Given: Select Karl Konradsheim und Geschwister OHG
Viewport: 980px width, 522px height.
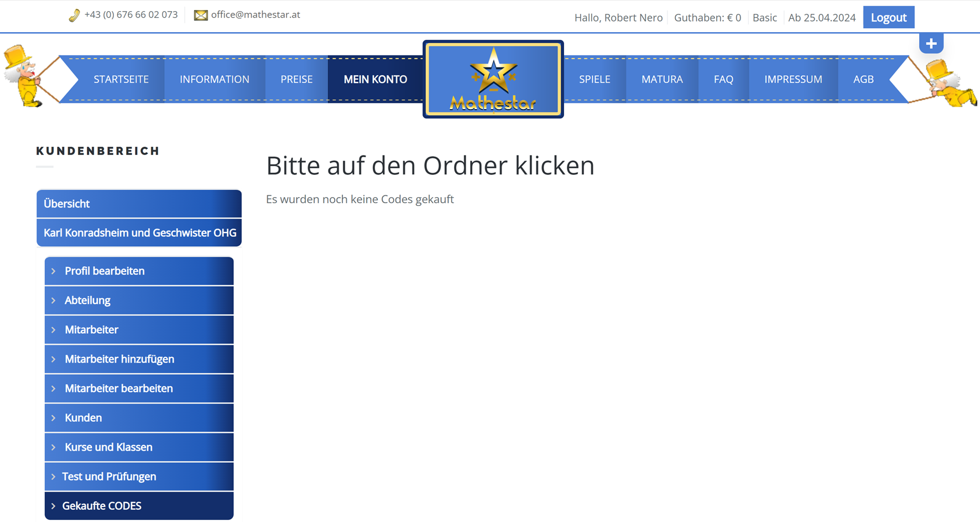Looking at the screenshot, I should point(139,233).
